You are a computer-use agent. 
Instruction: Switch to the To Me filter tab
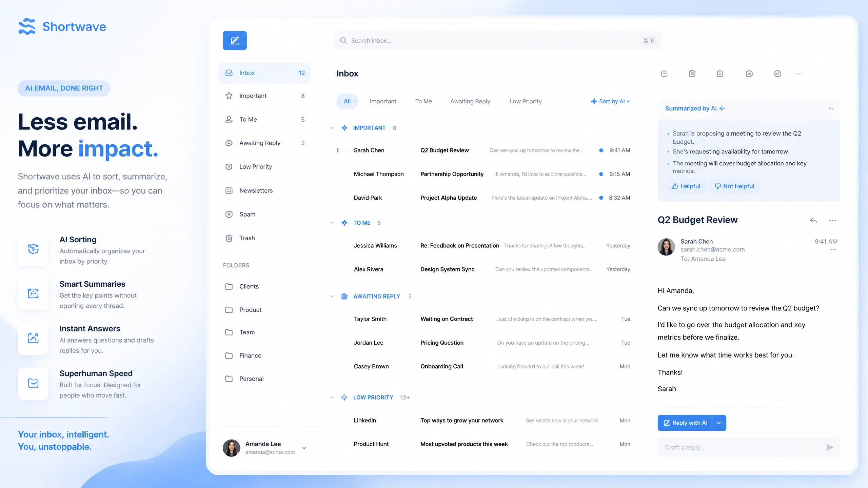tap(423, 101)
